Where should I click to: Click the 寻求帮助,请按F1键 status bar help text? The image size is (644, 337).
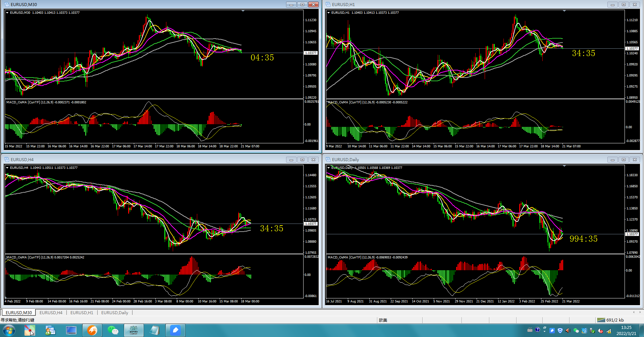[x=17, y=320]
